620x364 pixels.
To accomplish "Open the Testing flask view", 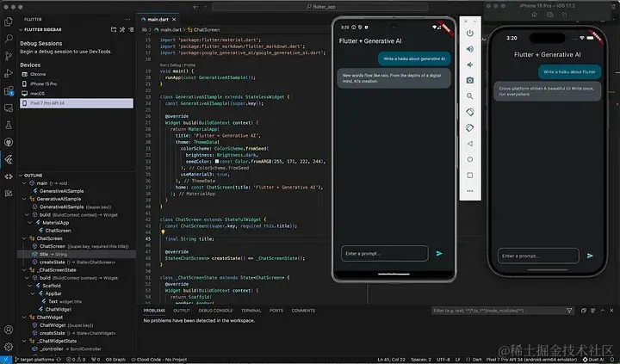I will click(x=9, y=125).
